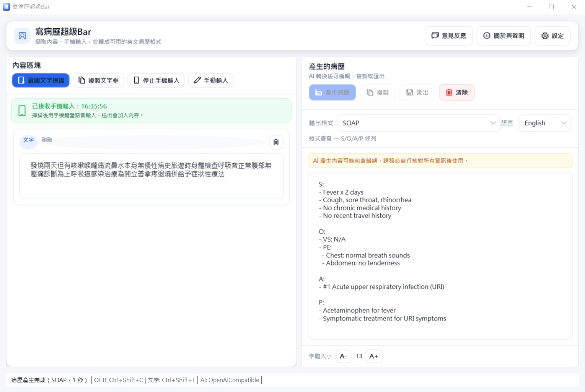Click 'Acetaminophen for fever' line
Viewport: 585px width, 392px height.
pyautogui.click(x=357, y=311)
